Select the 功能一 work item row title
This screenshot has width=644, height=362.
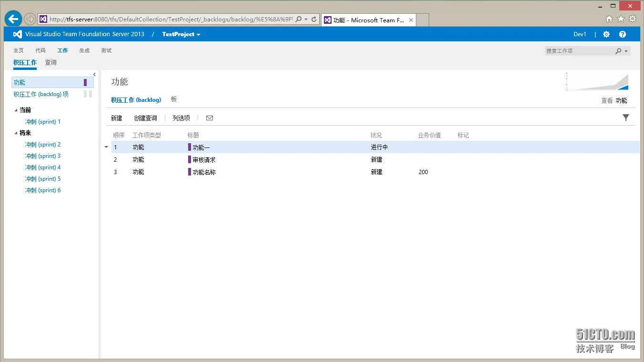click(x=201, y=147)
